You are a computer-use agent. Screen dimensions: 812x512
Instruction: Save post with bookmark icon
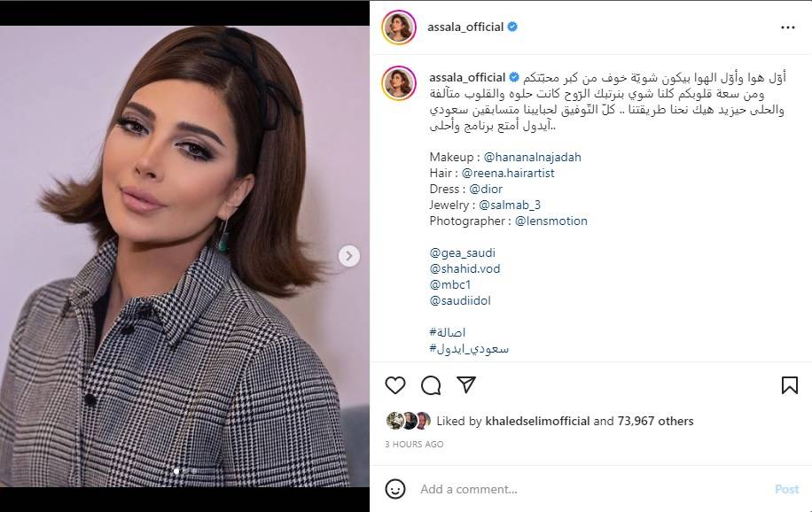pyautogui.click(x=789, y=385)
